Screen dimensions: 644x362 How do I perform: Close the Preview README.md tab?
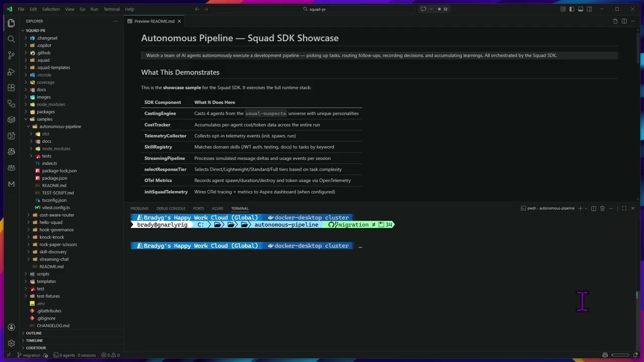coord(179,21)
